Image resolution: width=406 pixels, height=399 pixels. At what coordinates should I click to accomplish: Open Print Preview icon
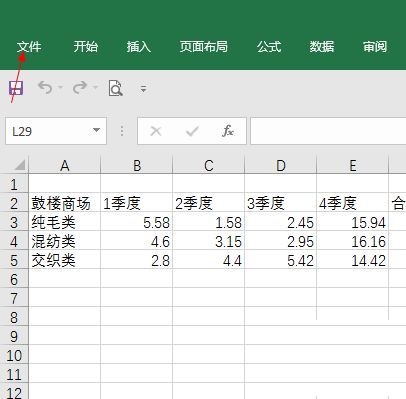pos(116,88)
